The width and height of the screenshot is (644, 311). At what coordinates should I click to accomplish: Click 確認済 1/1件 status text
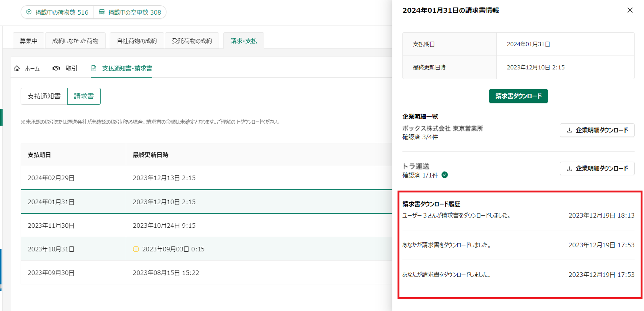pos(420,175)
